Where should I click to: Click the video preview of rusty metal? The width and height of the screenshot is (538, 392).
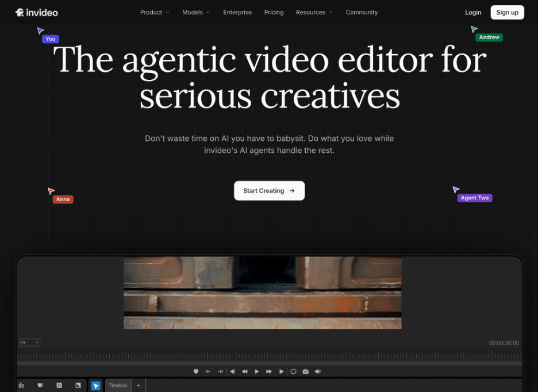click(263, 293)
